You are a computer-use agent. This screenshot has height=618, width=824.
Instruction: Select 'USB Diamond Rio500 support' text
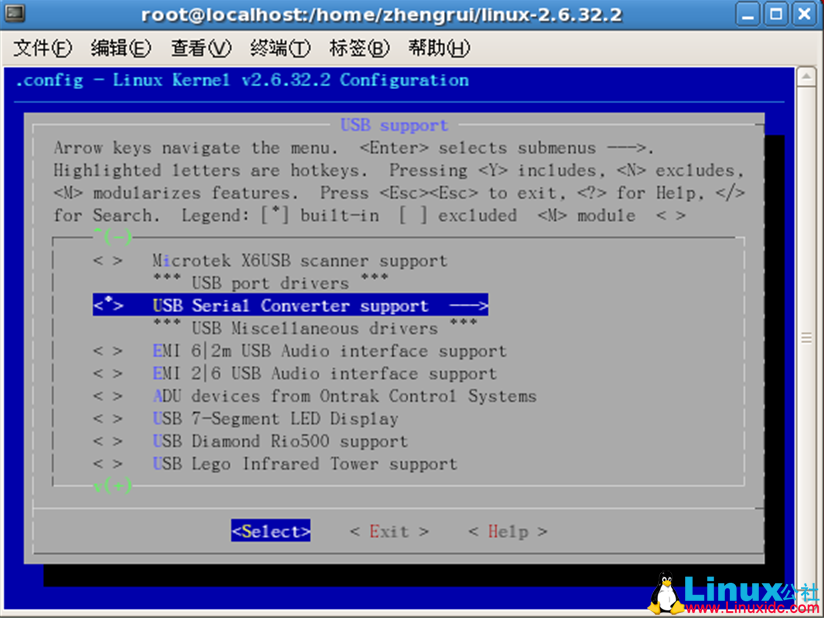click(x=280, y=441)
